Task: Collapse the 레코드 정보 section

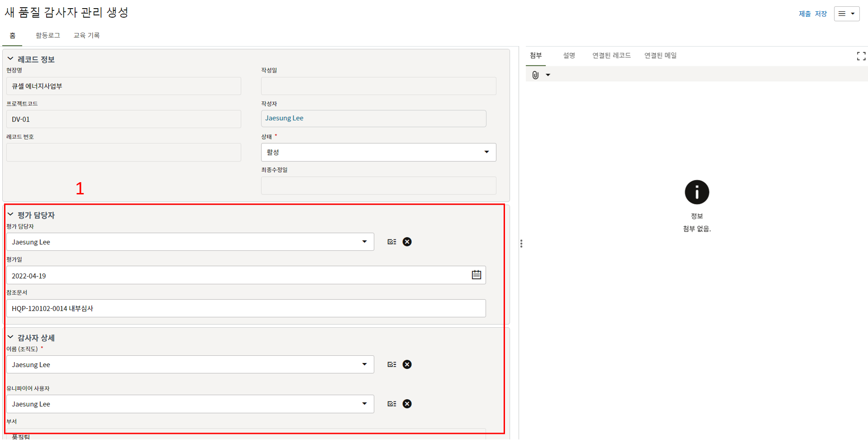Action: 10,59
